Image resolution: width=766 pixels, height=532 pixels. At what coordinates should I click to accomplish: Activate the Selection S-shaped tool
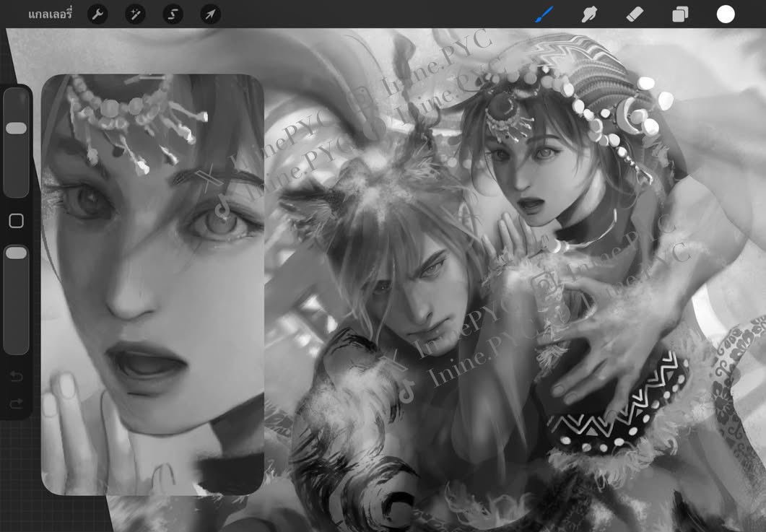point(173,14)
